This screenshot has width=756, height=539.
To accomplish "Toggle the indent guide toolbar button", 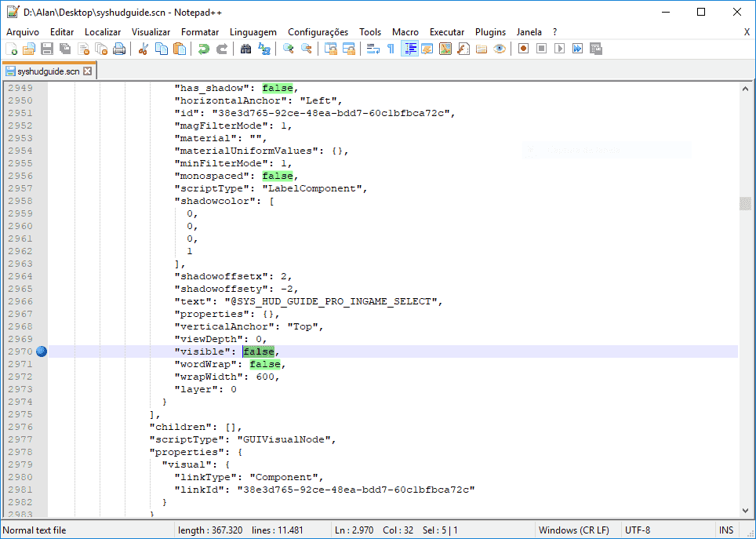I will point(409,49).
